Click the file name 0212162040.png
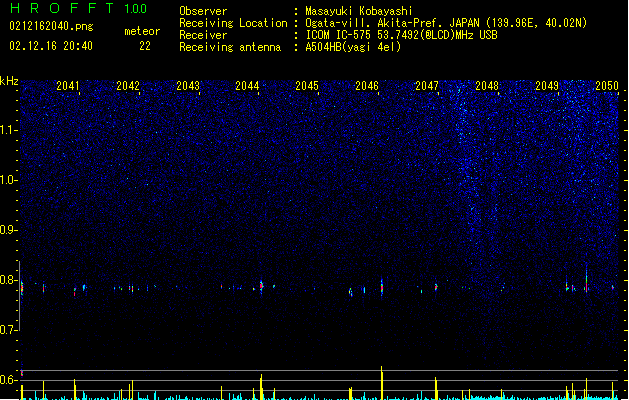629x400 pixels. pyautogui.click(x=51, y=26)
